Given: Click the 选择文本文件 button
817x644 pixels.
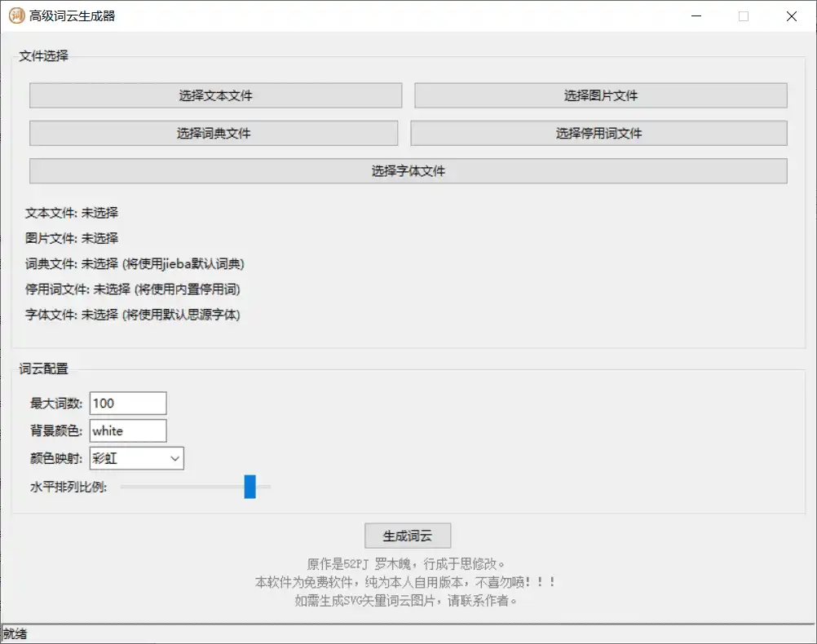Looking at the screenshot, I should click(x=215, y=95).
